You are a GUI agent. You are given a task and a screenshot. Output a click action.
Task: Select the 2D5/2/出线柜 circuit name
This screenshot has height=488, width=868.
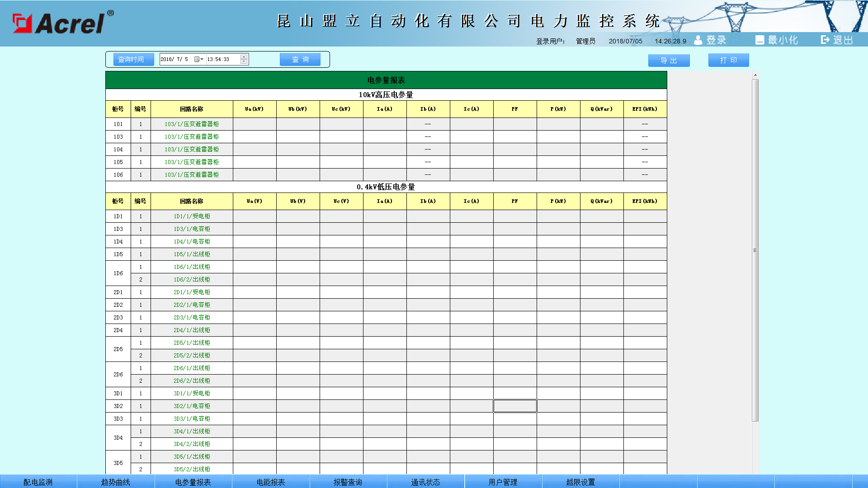pyautogui.click(x=192, y=355)
